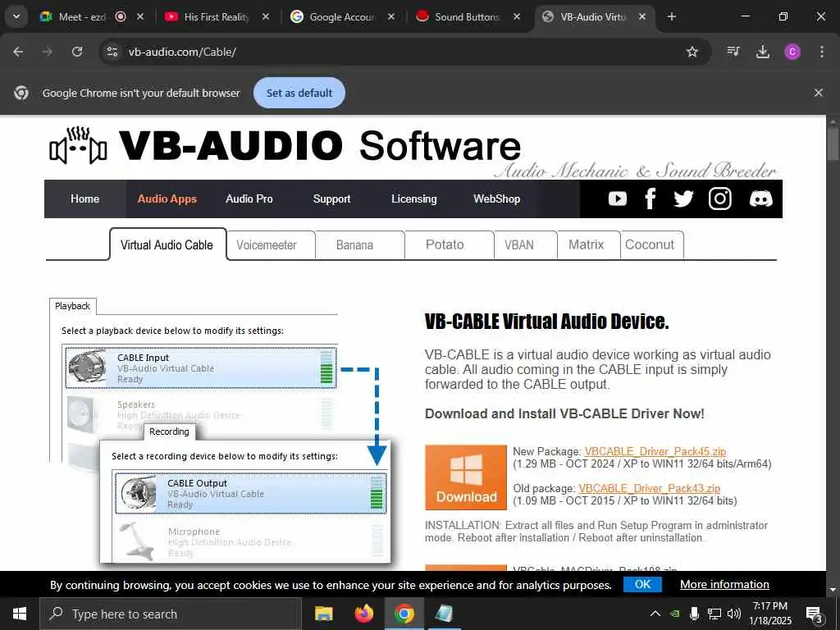
Task: Open the Chrome profile avatar
Action: 792,52
